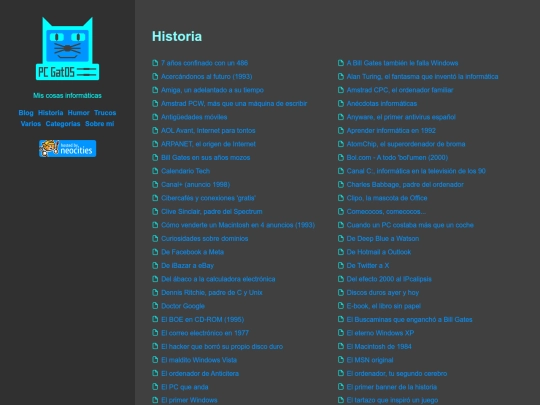Viewport: 540px width, 405px height.
Task: Open 'Discos duros ayer y hoy' article
Action: (383, 292)
